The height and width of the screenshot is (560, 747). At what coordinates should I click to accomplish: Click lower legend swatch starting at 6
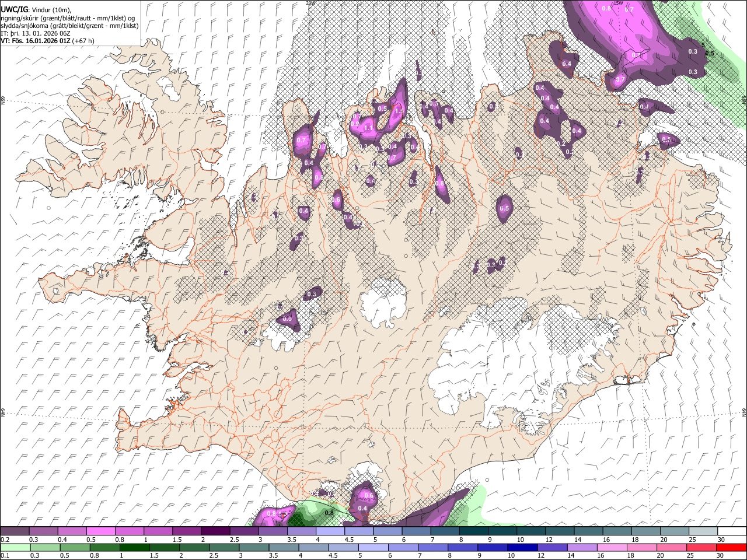(x=403, y=547)
